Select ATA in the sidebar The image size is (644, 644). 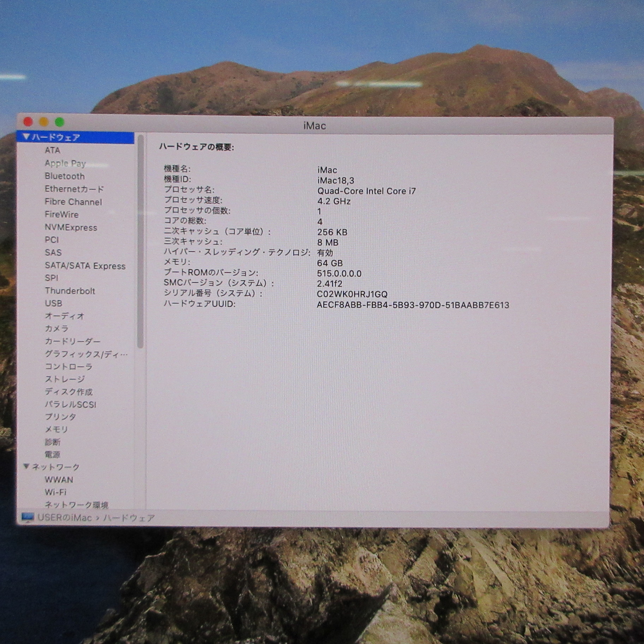(x=52, y=150)
